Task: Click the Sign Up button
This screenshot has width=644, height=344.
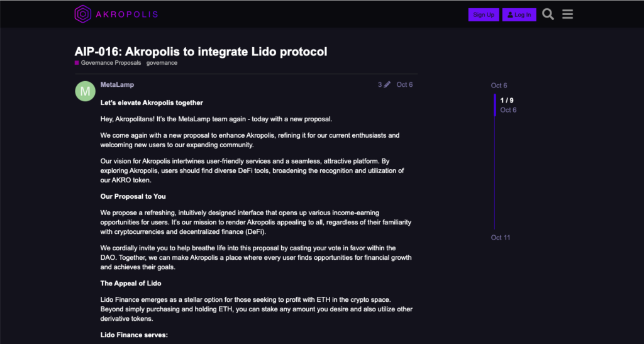Action: pyautogui.click(x=484, y=14)
